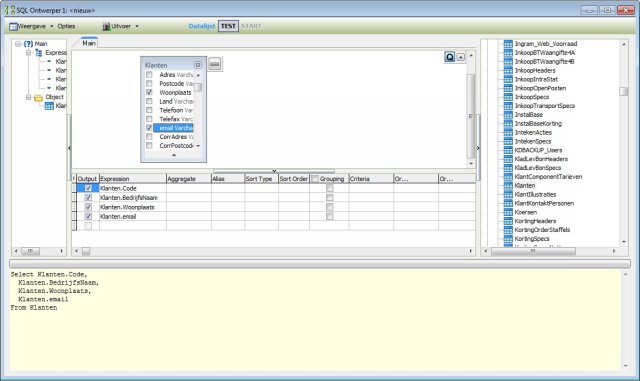The width and height of the screenshot is (640, 381).
Task: Click the button beside Klanten table box
Action: coord(215,64)
